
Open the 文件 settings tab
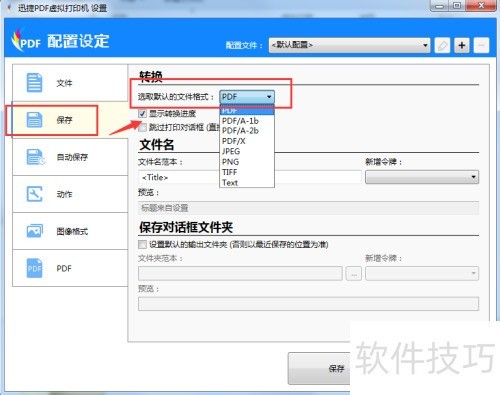click(x=70, y=83)
